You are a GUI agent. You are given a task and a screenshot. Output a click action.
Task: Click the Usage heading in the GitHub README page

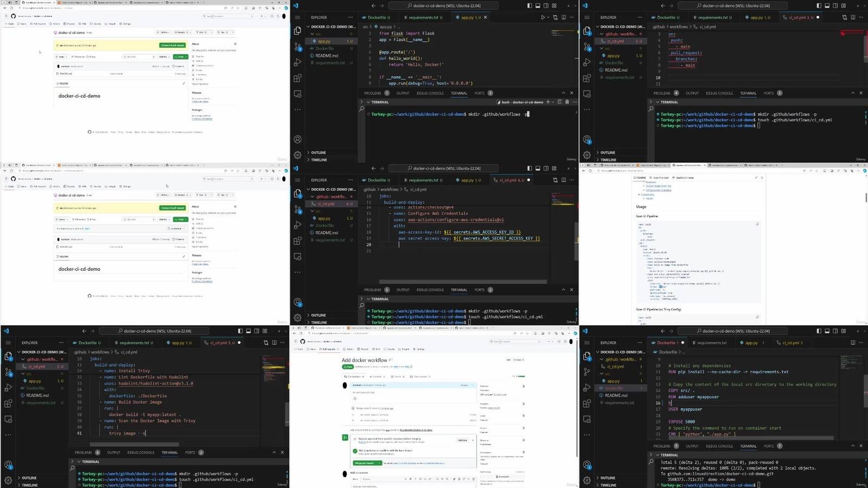point(641,206)
